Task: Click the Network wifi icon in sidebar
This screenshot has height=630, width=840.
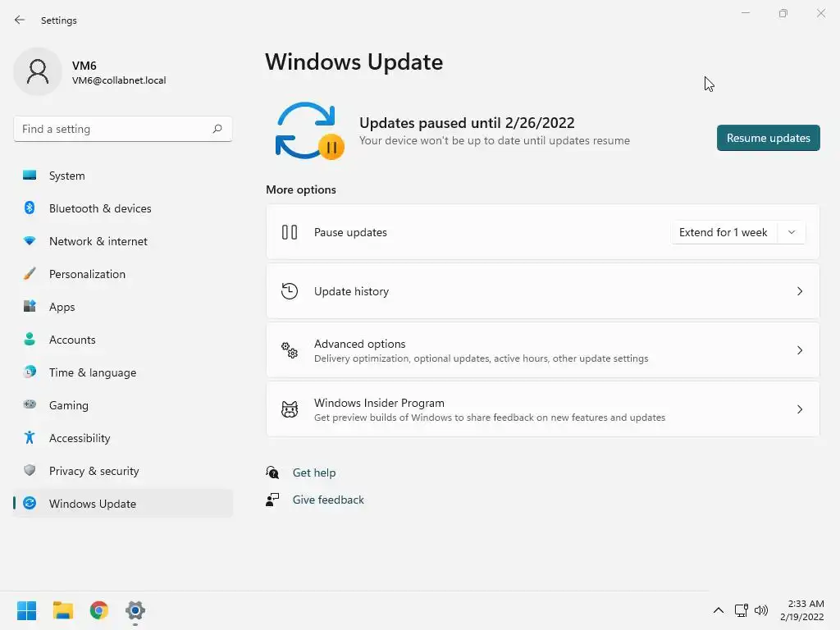Action: [x=30, y=241]
